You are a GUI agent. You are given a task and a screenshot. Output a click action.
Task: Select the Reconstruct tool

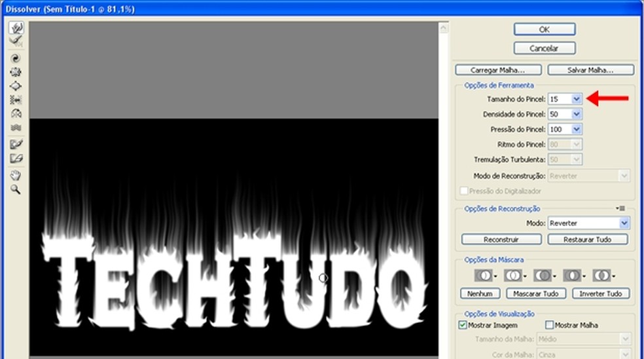[x=16, y=41]
